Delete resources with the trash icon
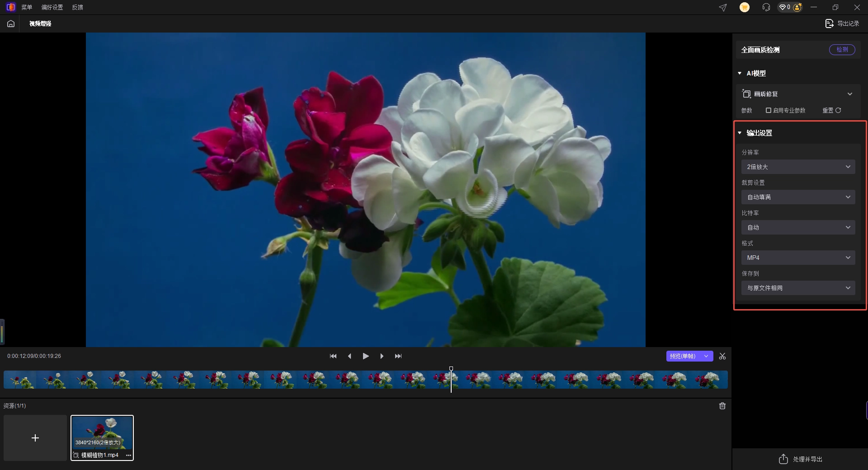Viewport: 868px width, 470px height. coord(722,406)
